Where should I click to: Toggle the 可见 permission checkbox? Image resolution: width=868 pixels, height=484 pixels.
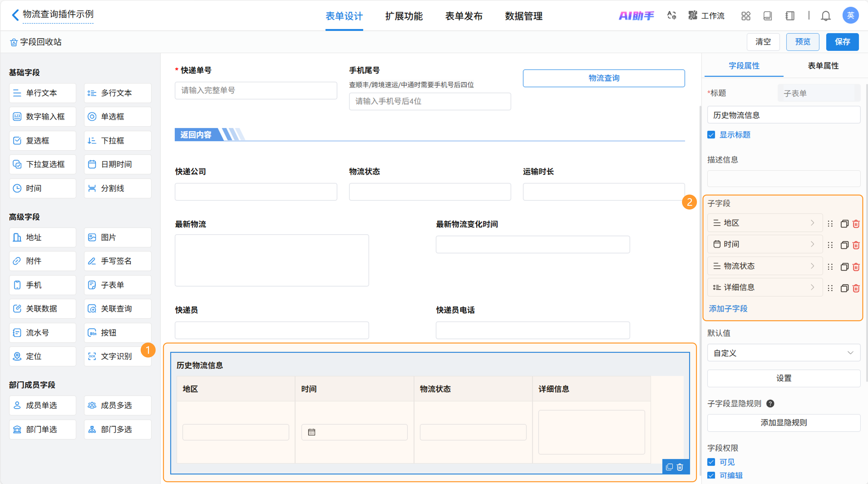coord(711,462)
